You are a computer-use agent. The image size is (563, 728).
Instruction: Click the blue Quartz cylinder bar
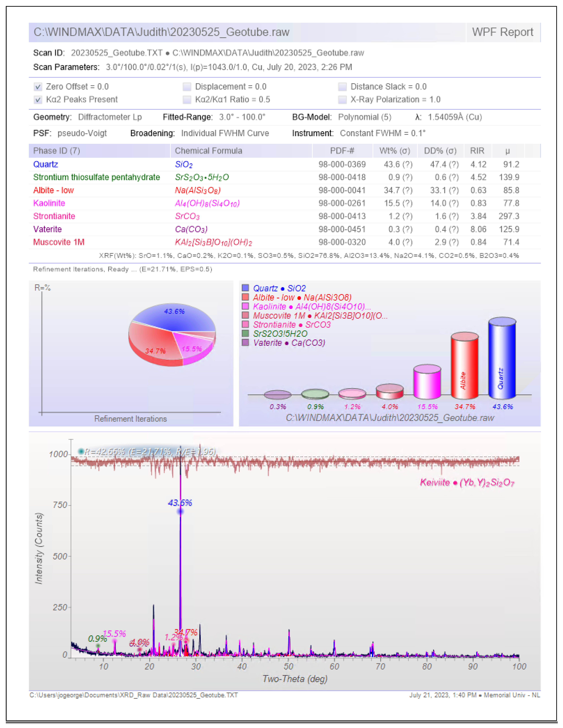502,358
